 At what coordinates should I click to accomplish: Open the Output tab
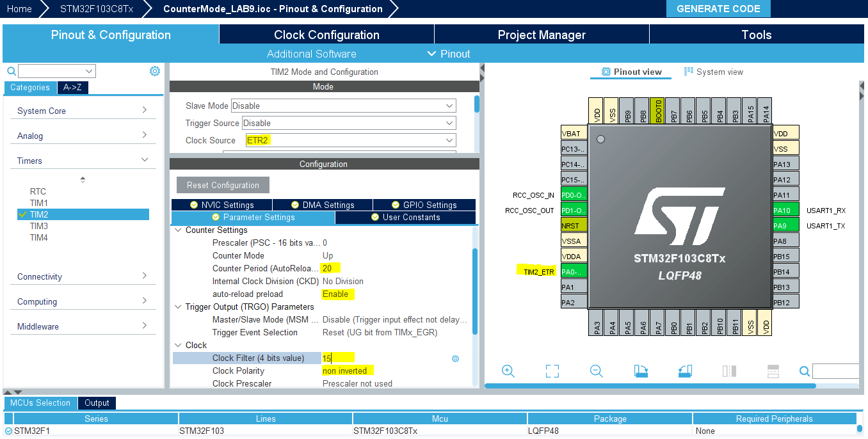pos(97,403)
